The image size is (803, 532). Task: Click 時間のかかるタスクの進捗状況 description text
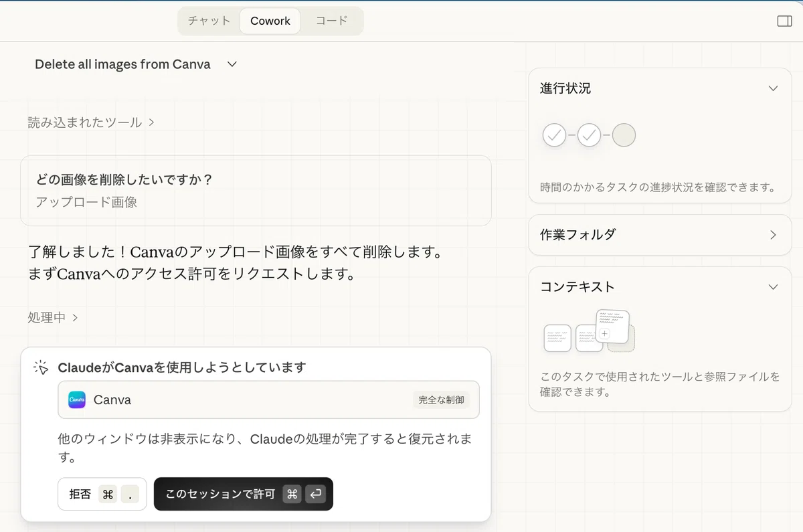[658, 187]
